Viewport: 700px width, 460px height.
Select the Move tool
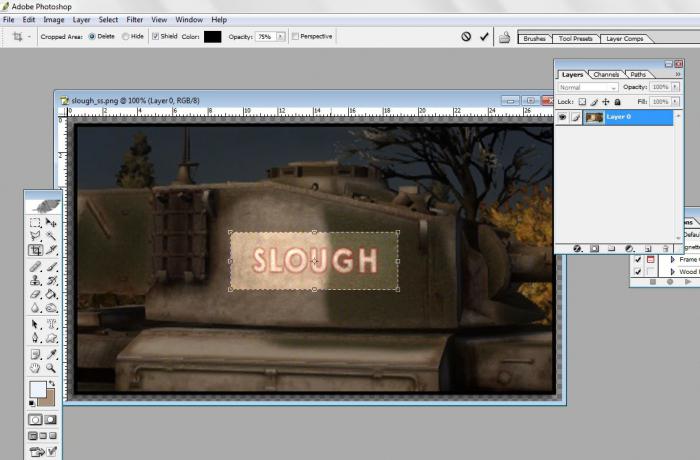point(51,222)
